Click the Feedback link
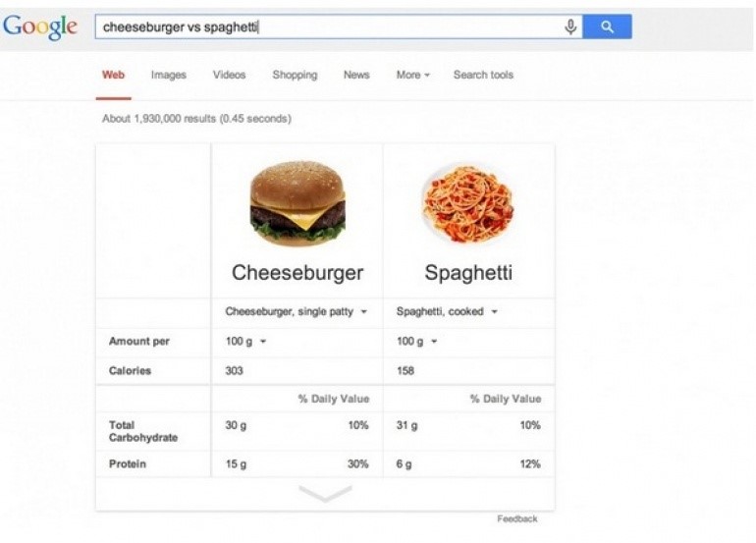 coord(516,518)
